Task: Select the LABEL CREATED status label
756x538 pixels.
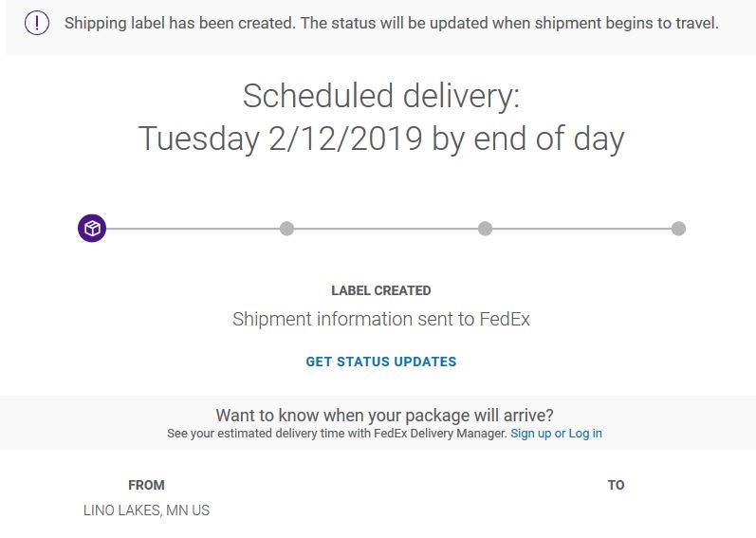Action: pos(381,290)
